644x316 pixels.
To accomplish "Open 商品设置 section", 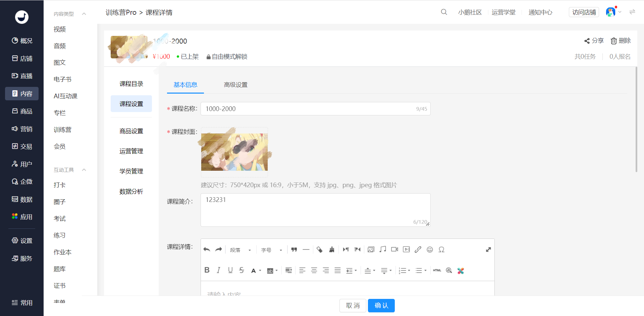I will (x=131, y=131).
